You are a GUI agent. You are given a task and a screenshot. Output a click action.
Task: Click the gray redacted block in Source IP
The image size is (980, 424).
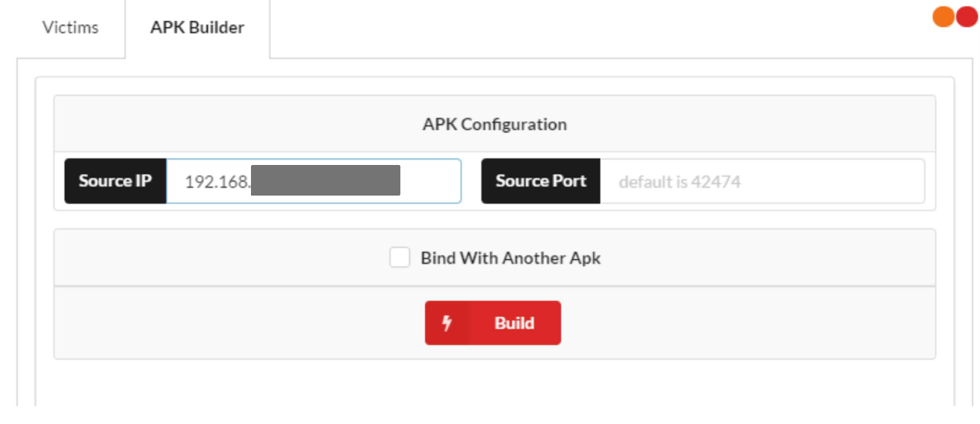[x=325, y=181]
